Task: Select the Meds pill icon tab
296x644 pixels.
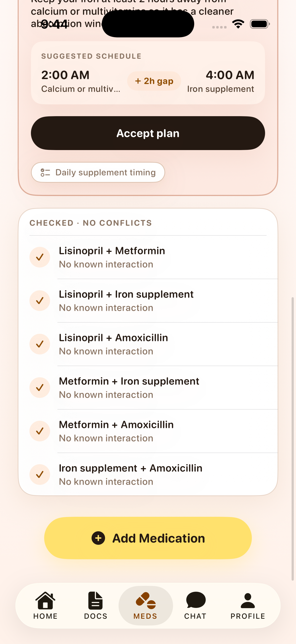Action: pos(146,600)
